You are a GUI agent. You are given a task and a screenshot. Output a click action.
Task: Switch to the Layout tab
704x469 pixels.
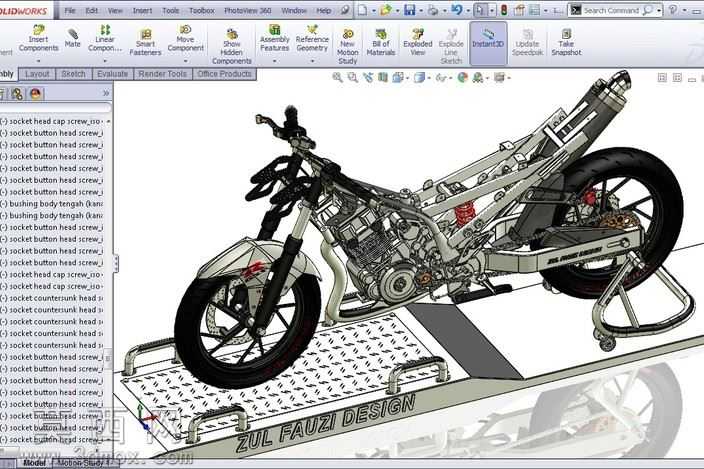(x=37, y=74)
